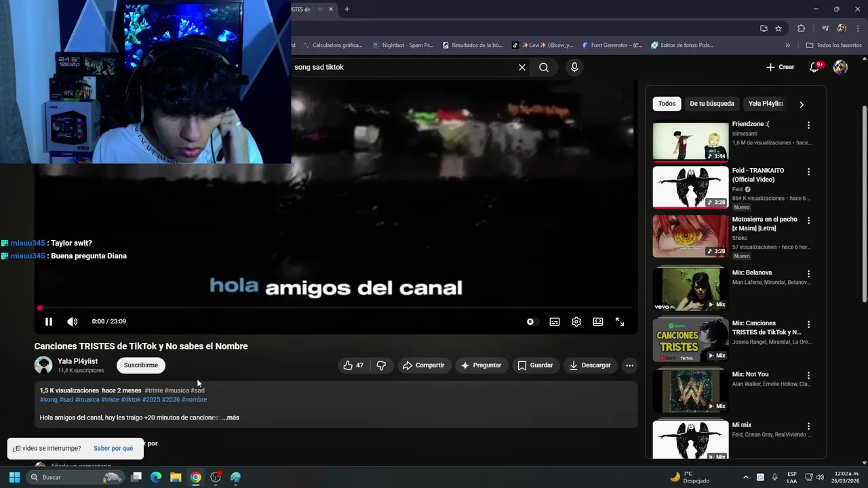Open the Yala Pl4ylist channel avatar
This screenshot has height=488, width=868.
pyautogui.click(x=43, y=365)
